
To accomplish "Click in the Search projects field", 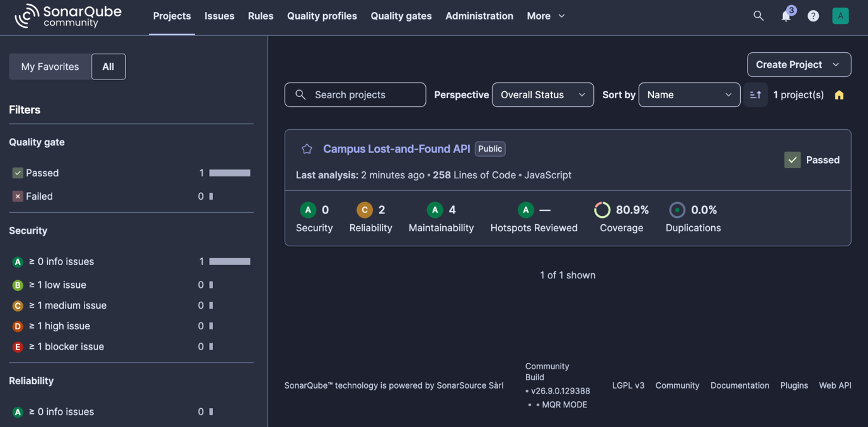I will coord(355,94).
